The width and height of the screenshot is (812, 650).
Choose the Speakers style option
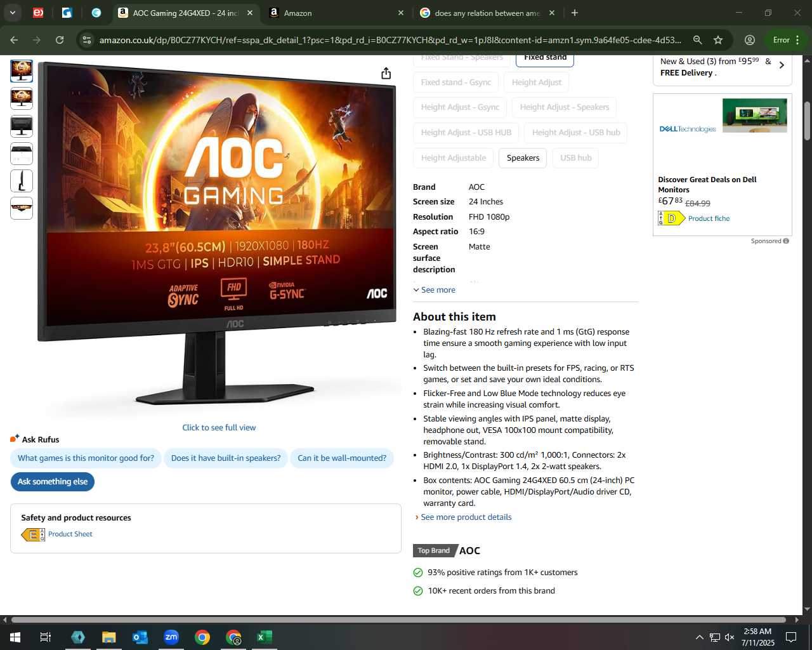point(523,158)
